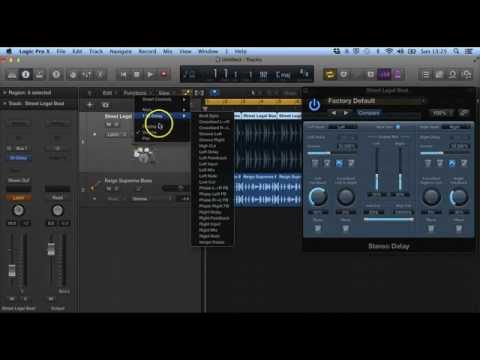480x360 pixels.
Task: Open Right Input dropdown in Stereo Delay
Action: (x=455, y=127)
